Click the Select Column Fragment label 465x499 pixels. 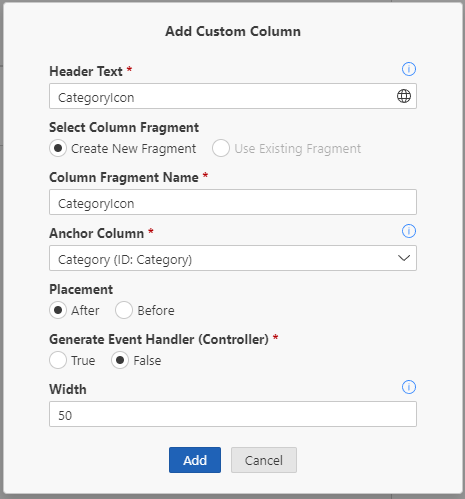[124, 128]
